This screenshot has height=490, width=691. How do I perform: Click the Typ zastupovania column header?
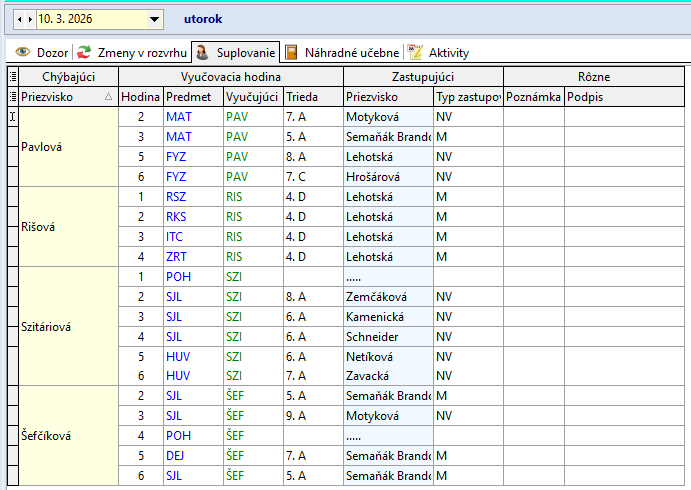pos(467,97)
